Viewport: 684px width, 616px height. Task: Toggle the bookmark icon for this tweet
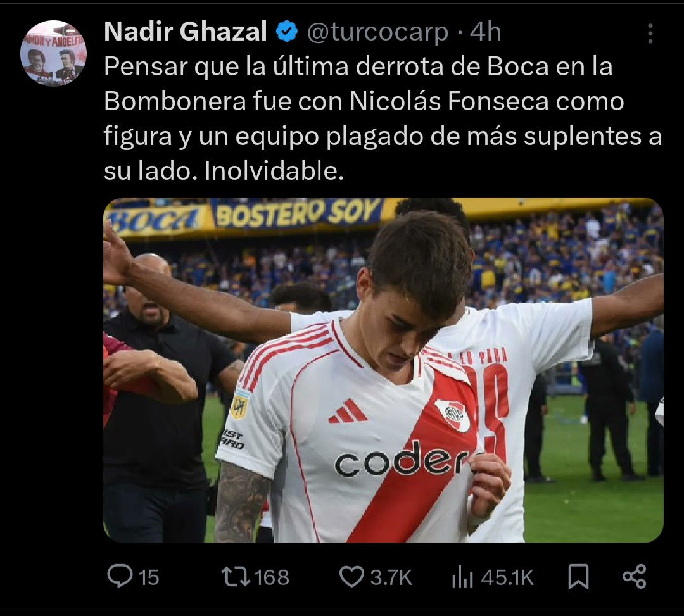pos(578,577)
